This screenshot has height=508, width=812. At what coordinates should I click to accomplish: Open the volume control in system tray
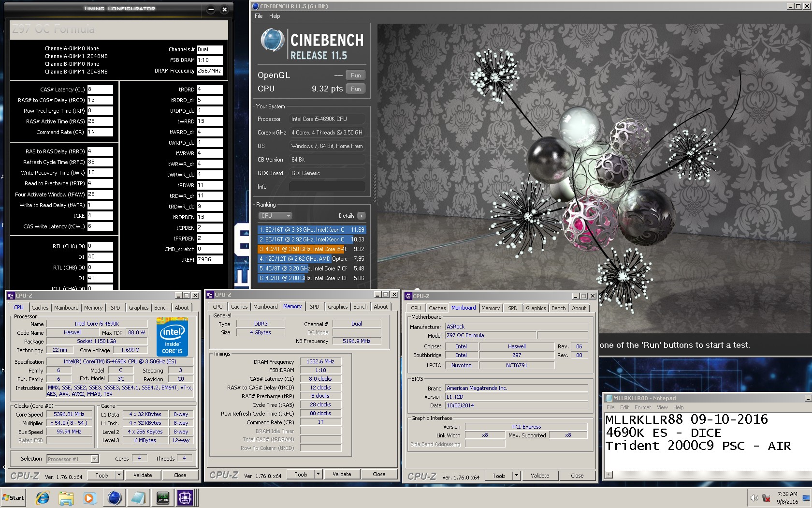pyautogui.click(x=754, y=498)
